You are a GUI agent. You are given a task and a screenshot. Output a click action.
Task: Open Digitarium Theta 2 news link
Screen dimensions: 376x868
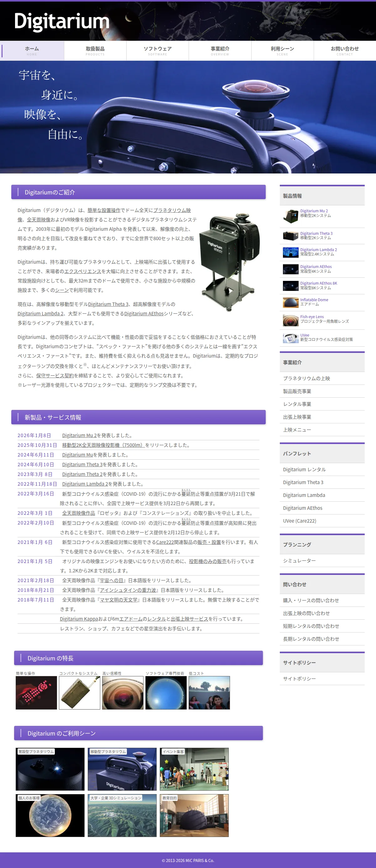pyautogui.click(x=82, y=474)
